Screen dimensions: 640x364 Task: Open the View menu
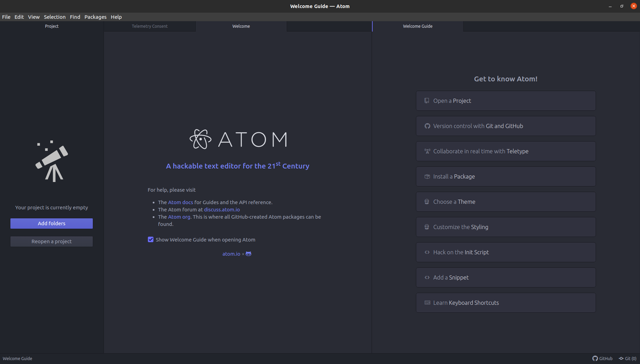coord(33,17)
